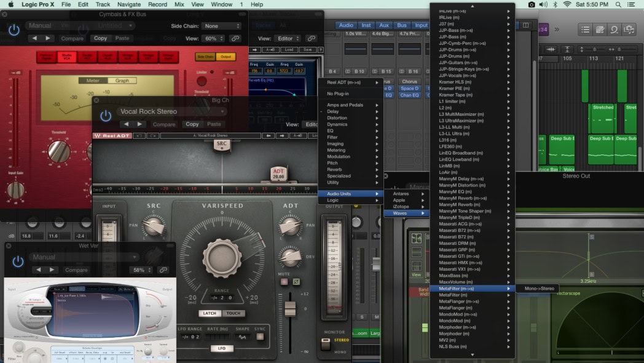
Task: Click Compare in Cymbals & FX Bus window
Action: point(73,38)
